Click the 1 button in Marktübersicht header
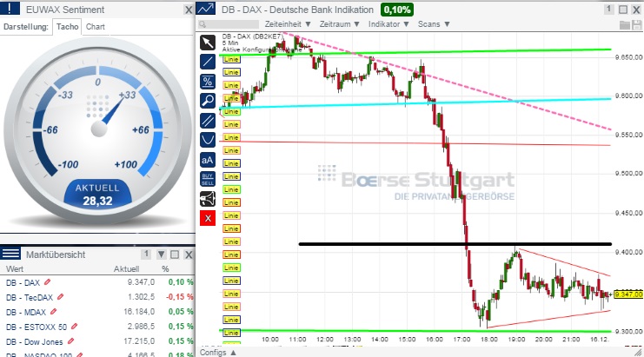Image resolution: width=644 pixels, height=357 pixels. tap(146, 254)
